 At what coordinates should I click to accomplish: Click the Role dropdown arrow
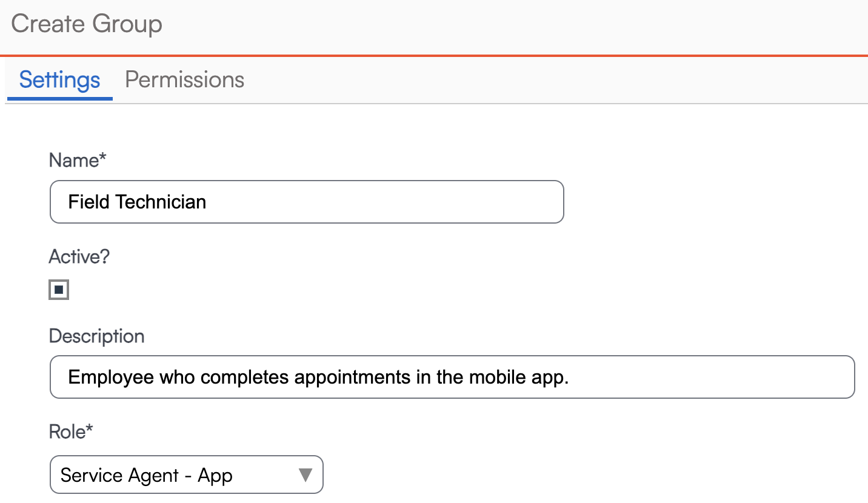[305, 475]
